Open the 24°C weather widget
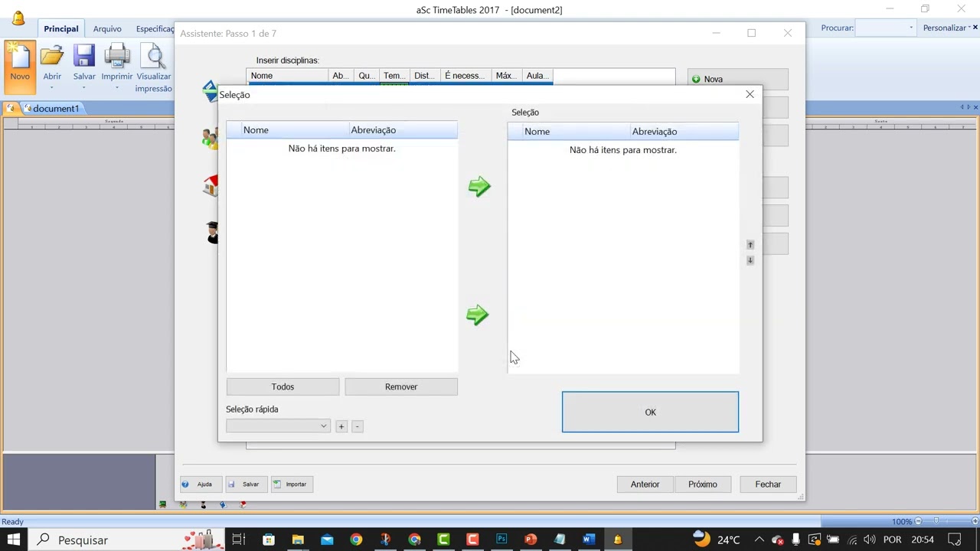Viewport: 980px width, 551px height. 717,540
